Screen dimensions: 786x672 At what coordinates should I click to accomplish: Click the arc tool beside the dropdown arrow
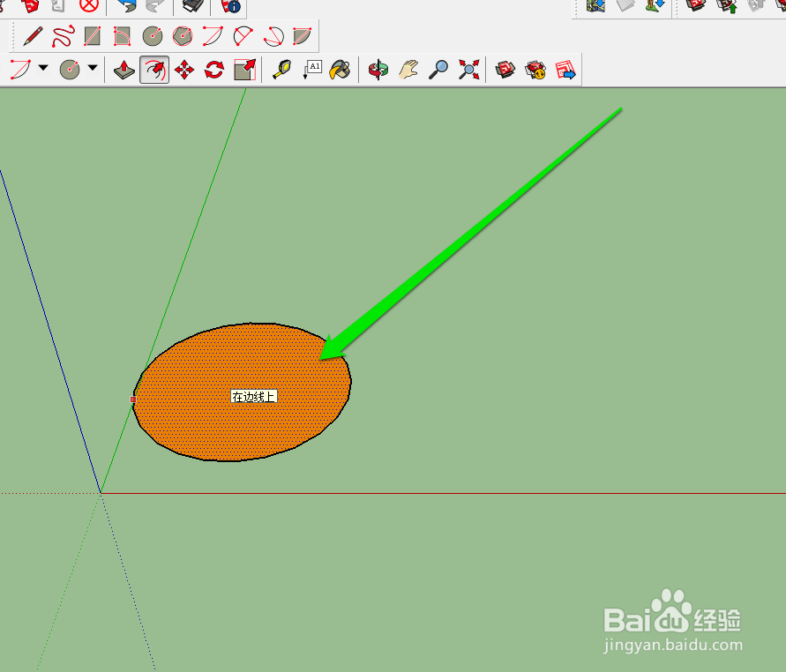pyautogui.click(x=20, y=69)
